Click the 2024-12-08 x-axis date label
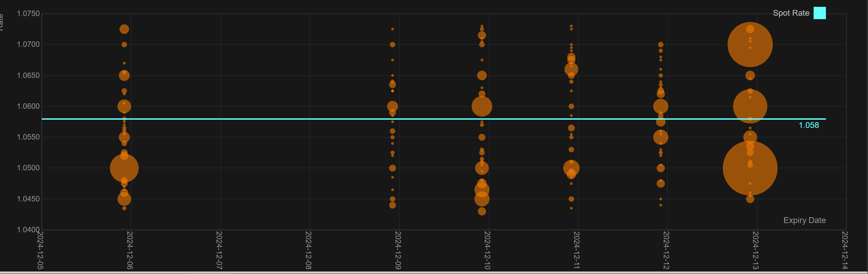This screenshot has height=274, width=868. (309, 250)
